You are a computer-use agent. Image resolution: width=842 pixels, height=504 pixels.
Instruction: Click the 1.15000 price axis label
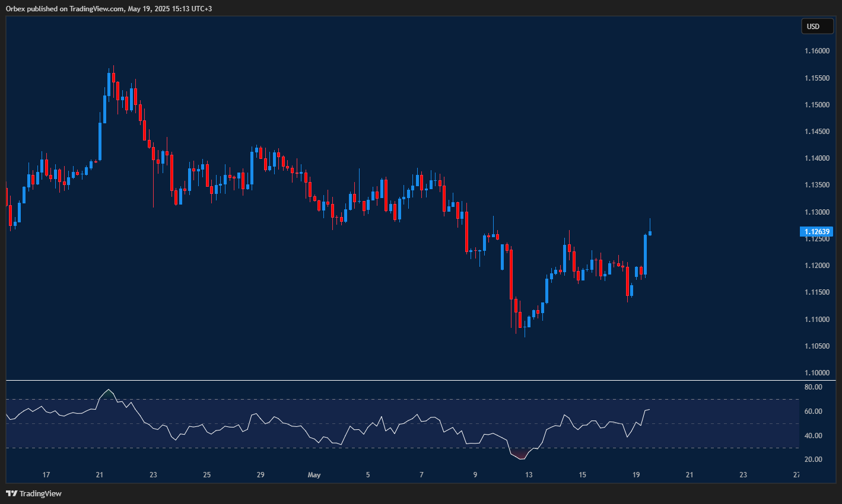816,105
